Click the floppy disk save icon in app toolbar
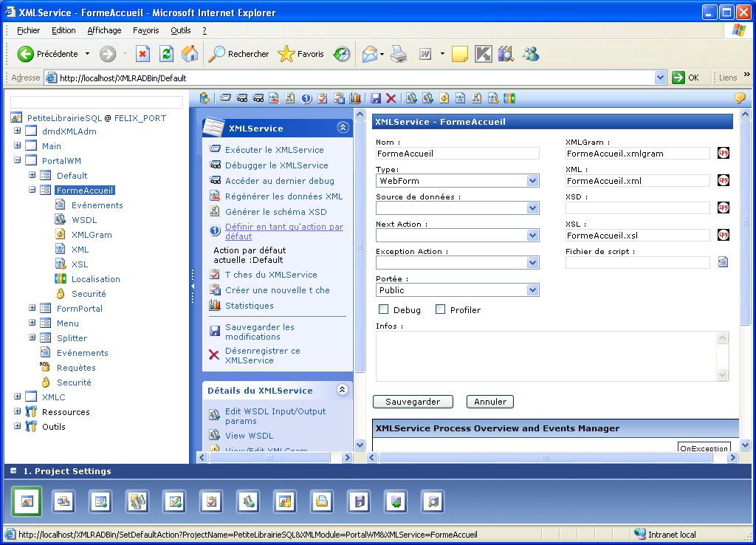 pyautogui.click(x=376, y=98)
